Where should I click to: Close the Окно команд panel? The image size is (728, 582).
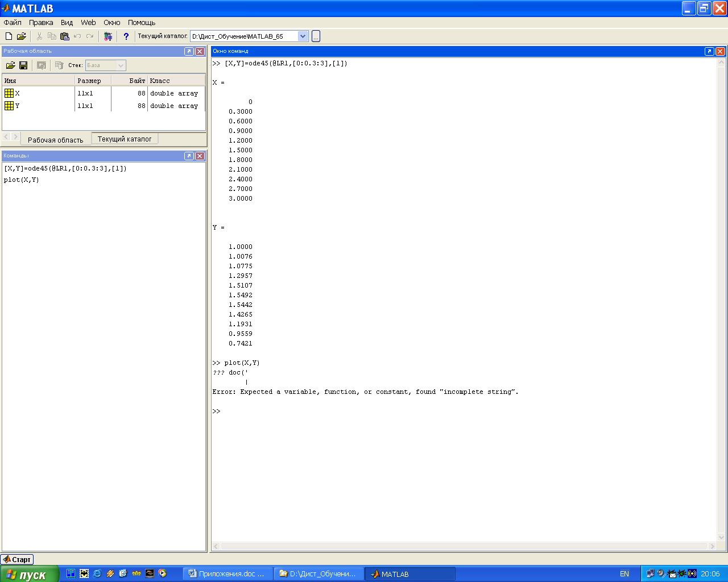pyautogui.click(x=720, y=51)
